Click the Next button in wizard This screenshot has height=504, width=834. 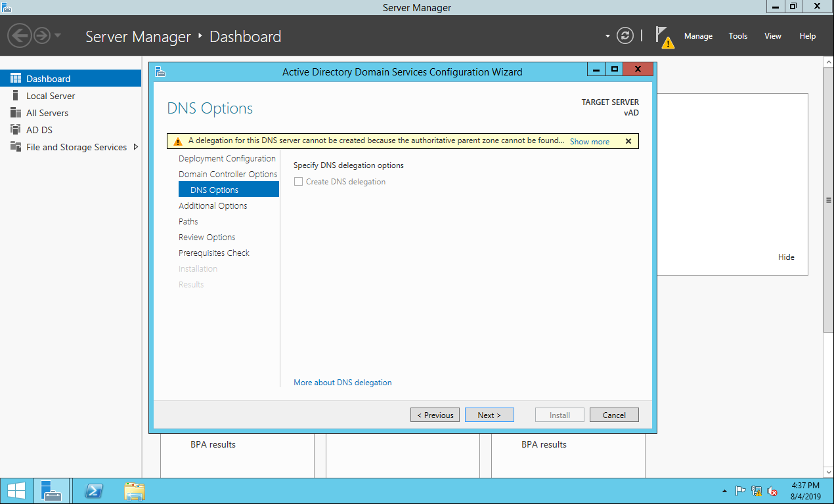coord(489,415)
